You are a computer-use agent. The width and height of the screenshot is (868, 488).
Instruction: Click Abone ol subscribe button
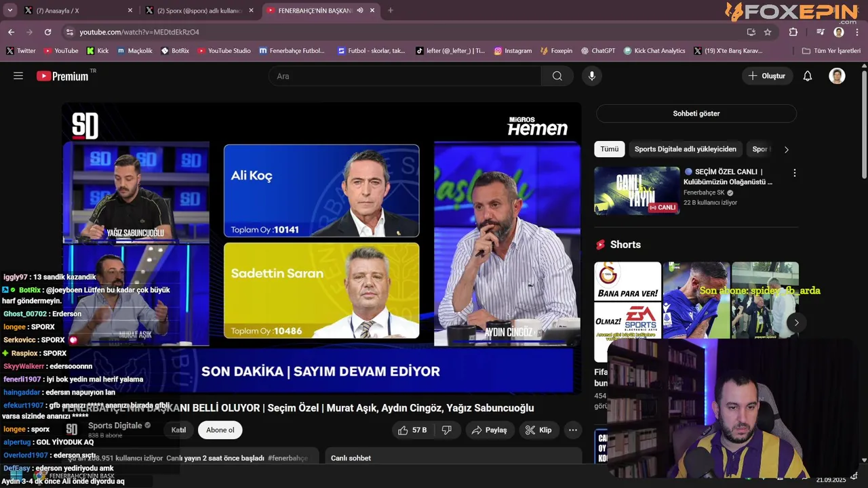tap(220, 430)
